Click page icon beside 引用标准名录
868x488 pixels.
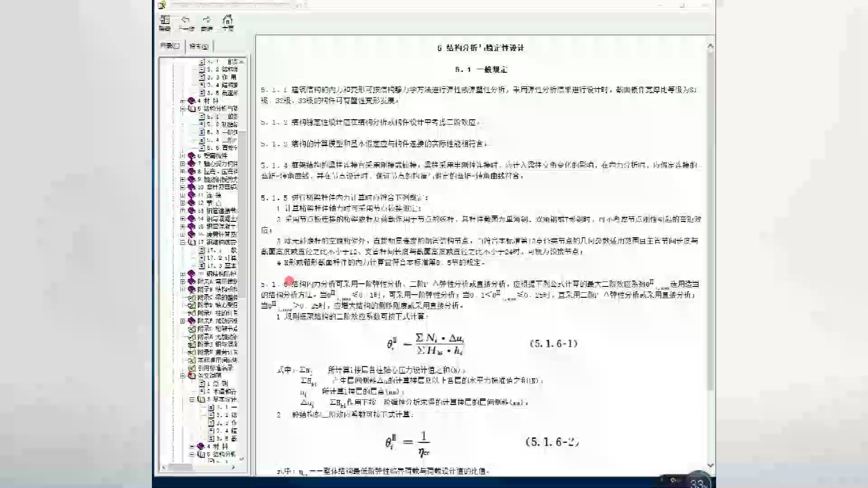(x=191, y=368)
